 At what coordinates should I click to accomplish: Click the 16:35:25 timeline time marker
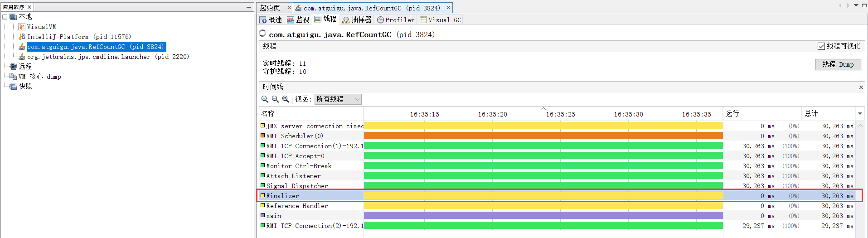[560, 114]
